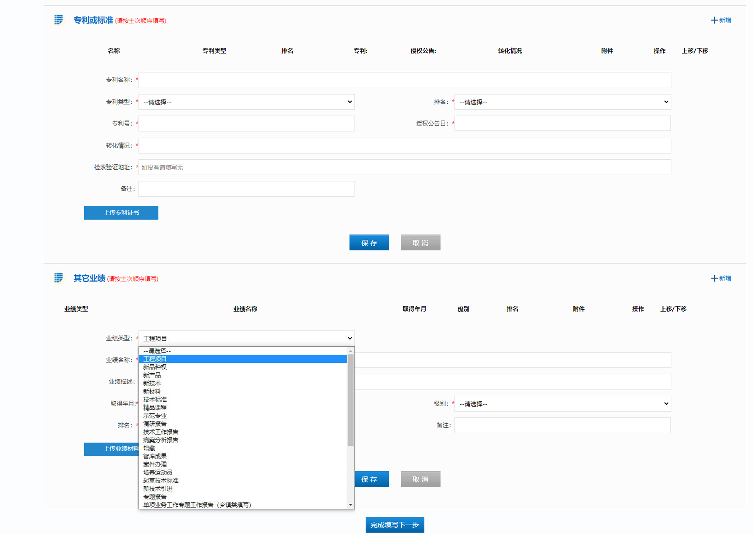Open the 级别 dropdown
The width and height of the screenshot is (756, 534).
(563, 404)
